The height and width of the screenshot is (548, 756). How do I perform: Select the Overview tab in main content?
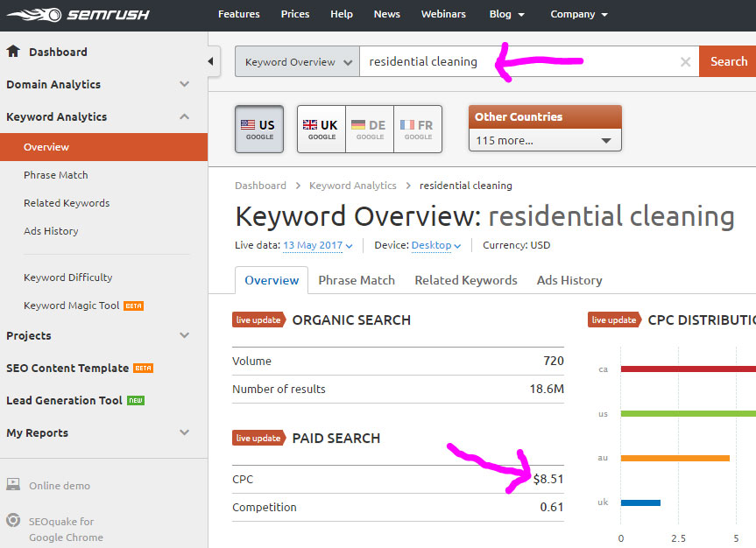click(x=272, y=280)
